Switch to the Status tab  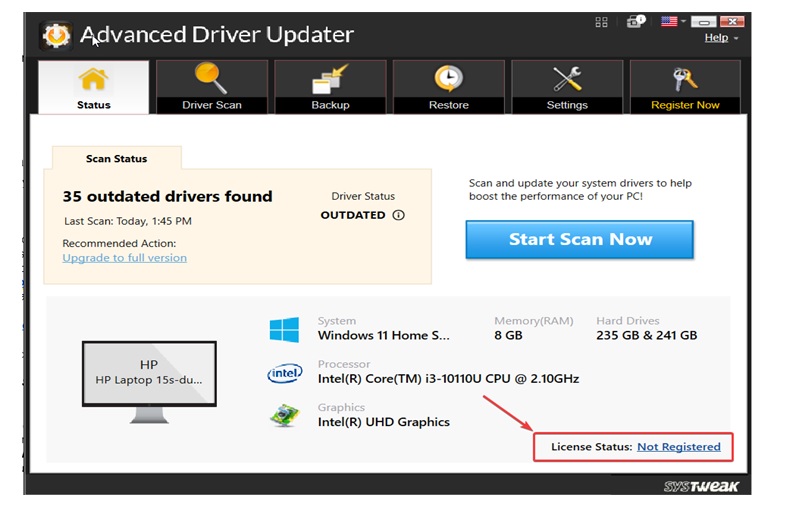click(x=93, y=87)
